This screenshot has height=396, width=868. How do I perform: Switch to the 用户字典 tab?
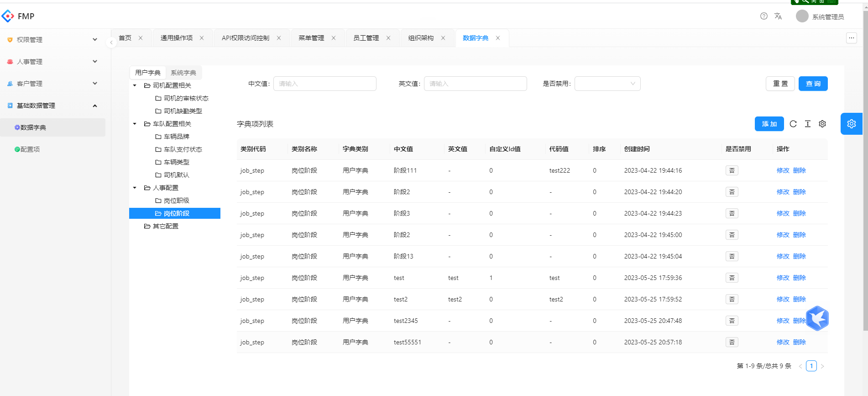pos(148,73)
